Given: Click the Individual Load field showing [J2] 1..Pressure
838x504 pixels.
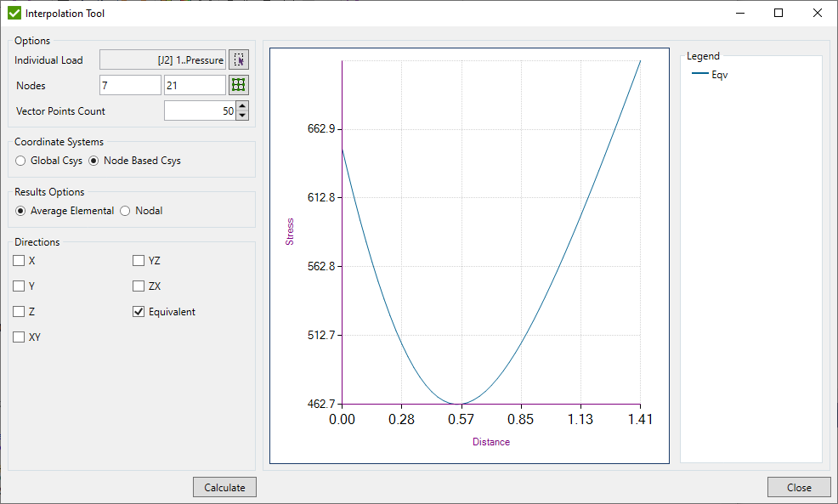Looking at the screenshot, I should click(163, 59).
